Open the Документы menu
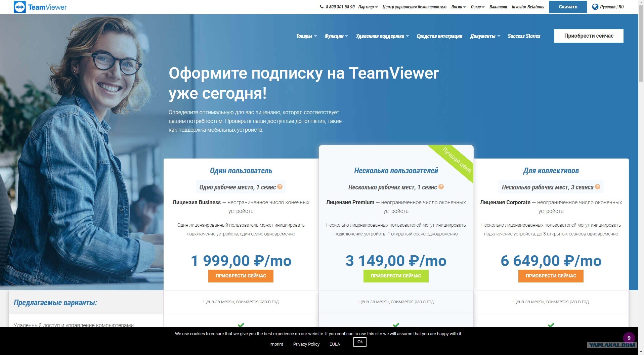Viewport: 644px width, 355px height. pos(485,36)
